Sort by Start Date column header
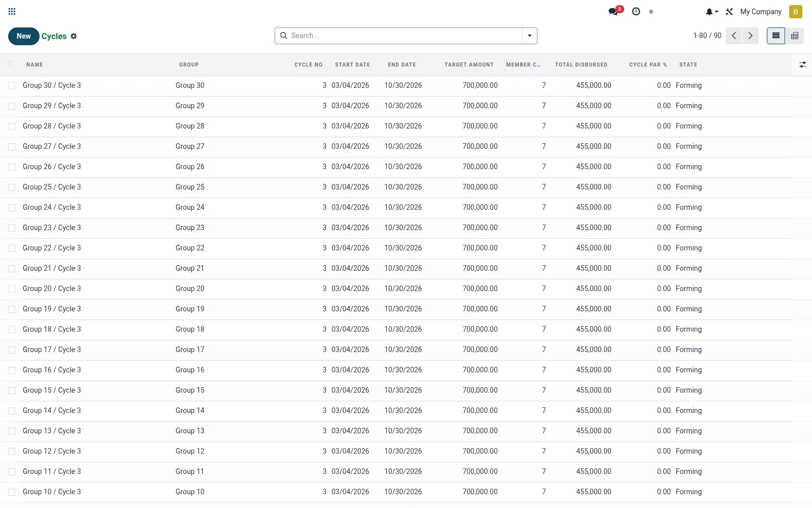The width and height of the screenshot is (812, 508). pyautogui.click(x=353, y=65)
